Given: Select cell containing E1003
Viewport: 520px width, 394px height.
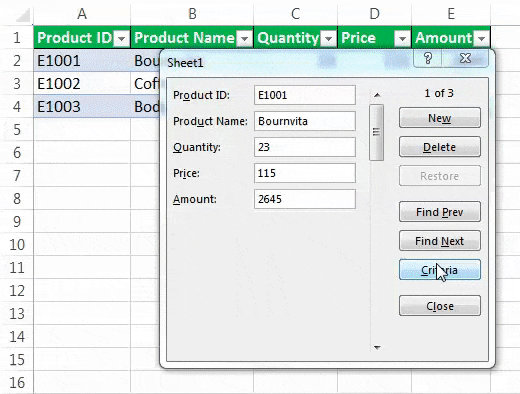Looking at the screenshot, I should click(x=82, y=106).
